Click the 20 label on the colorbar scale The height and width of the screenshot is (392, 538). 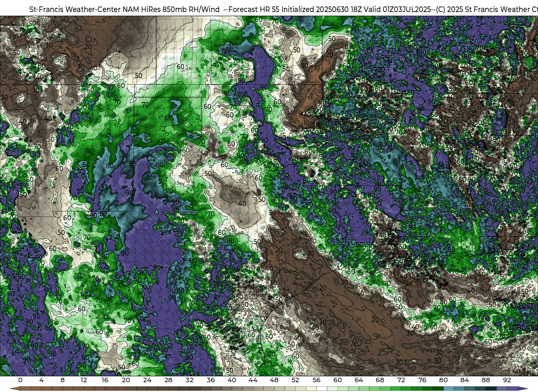[126, 380]
